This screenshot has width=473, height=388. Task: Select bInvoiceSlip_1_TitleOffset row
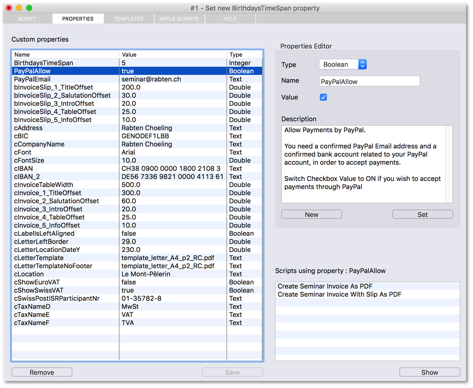pyautogui.click(x=137, y=87)
